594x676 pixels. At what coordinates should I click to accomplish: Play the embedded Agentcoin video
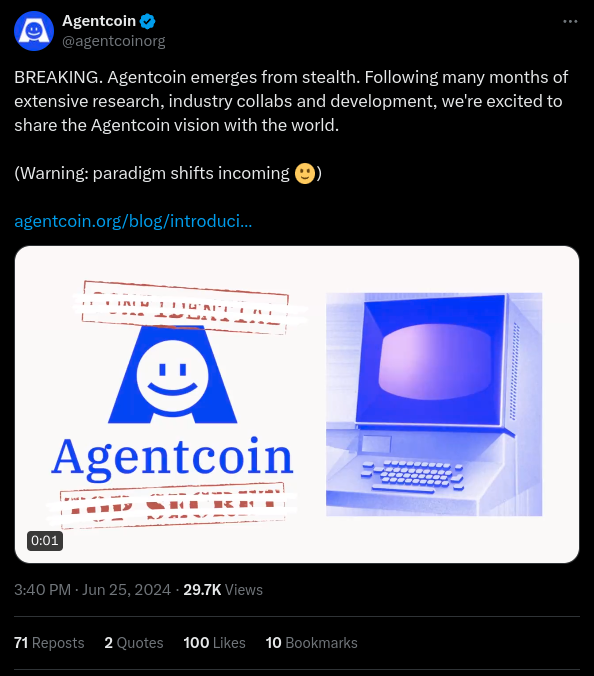pos(297,404)
